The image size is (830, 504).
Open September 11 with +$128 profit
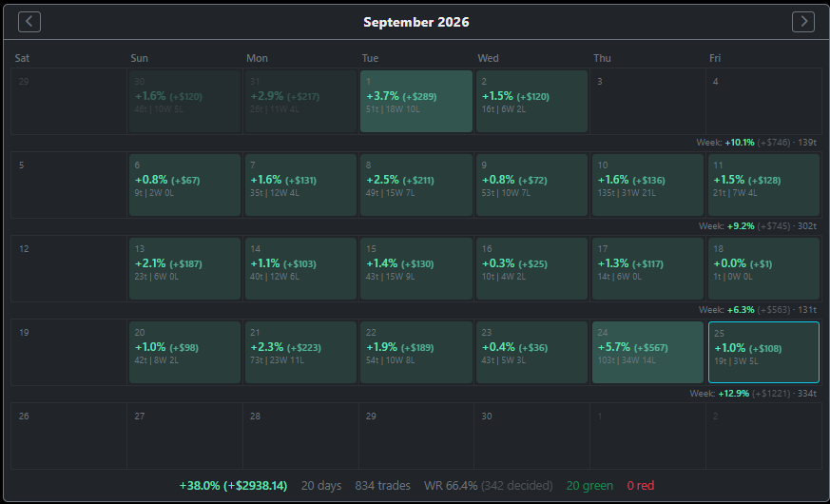tap(763, 184)
